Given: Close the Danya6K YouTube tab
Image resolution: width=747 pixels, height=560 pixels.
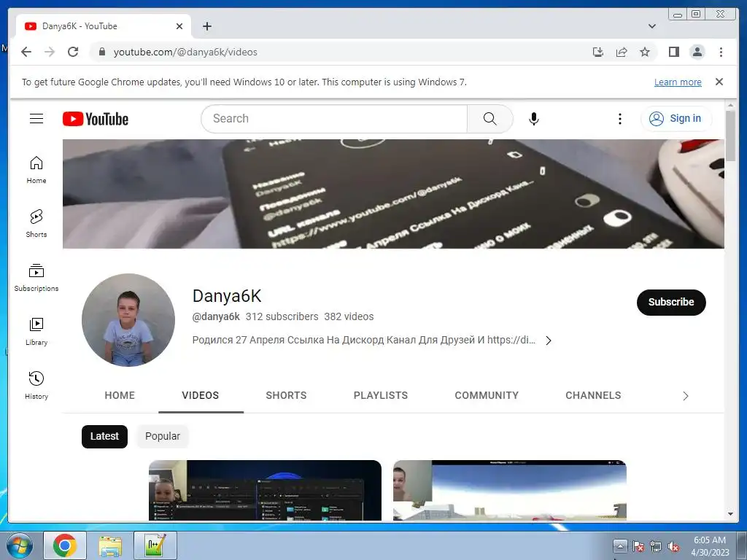Looking at the screenshot, I should [x=179, y=26].
